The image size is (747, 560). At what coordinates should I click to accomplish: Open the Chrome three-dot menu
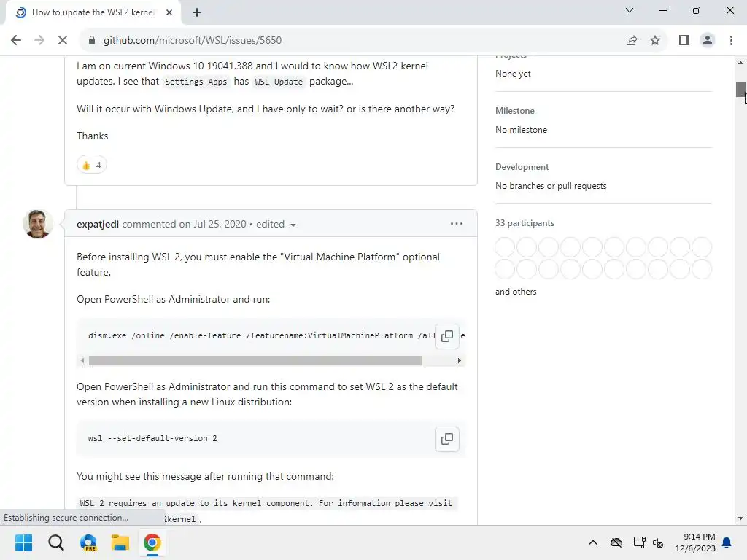coord(731,41)
